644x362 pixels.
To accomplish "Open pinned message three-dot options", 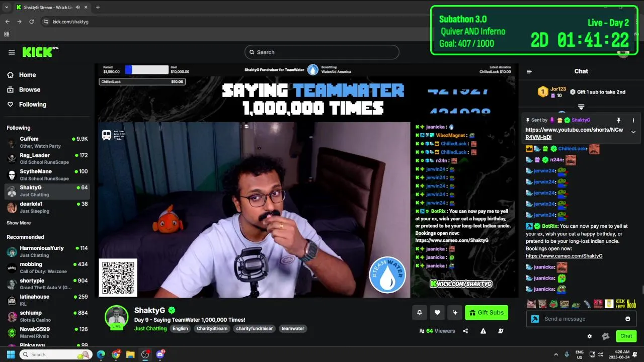I will coord(633,120).
